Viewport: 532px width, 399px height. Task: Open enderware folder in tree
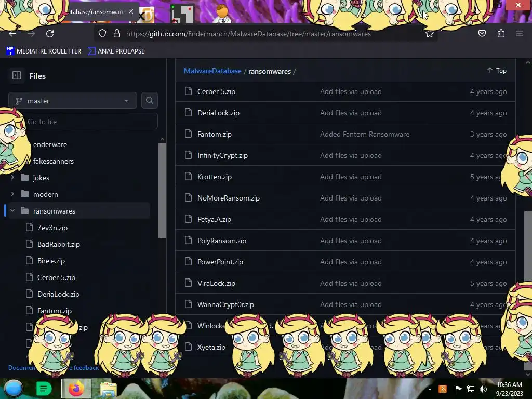click(x=50, y=144)
